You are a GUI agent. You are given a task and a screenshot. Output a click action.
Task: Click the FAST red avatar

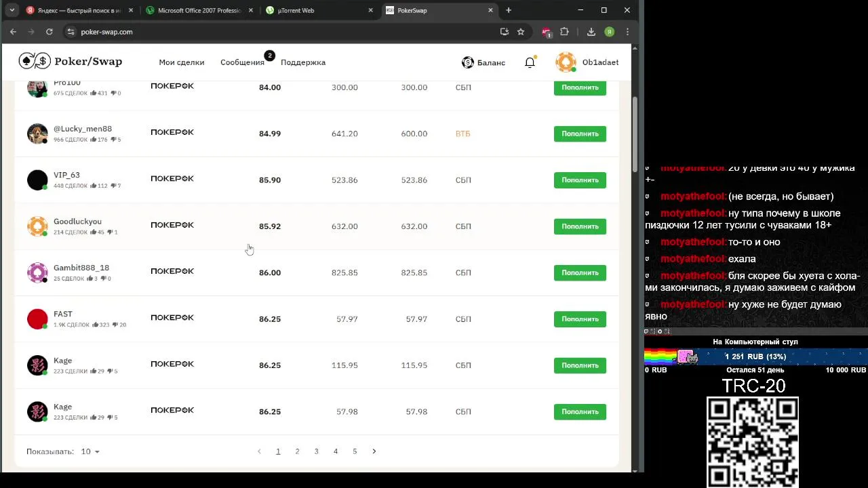[x=37, y=319]
